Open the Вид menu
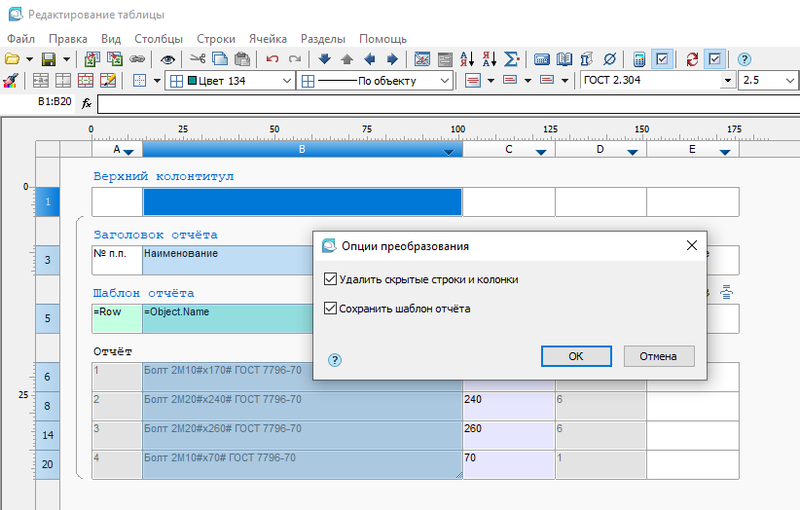Screen dimensions: 800x510 pyautogui.click(x=111, y=39)
